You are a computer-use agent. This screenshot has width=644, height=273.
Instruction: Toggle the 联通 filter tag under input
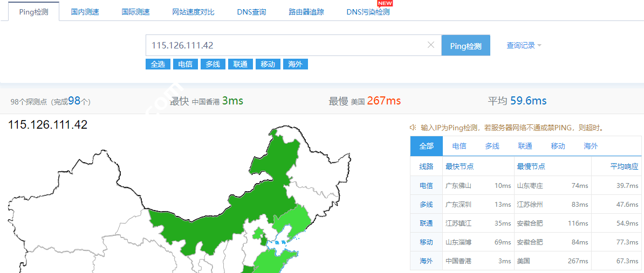(240, 65)
